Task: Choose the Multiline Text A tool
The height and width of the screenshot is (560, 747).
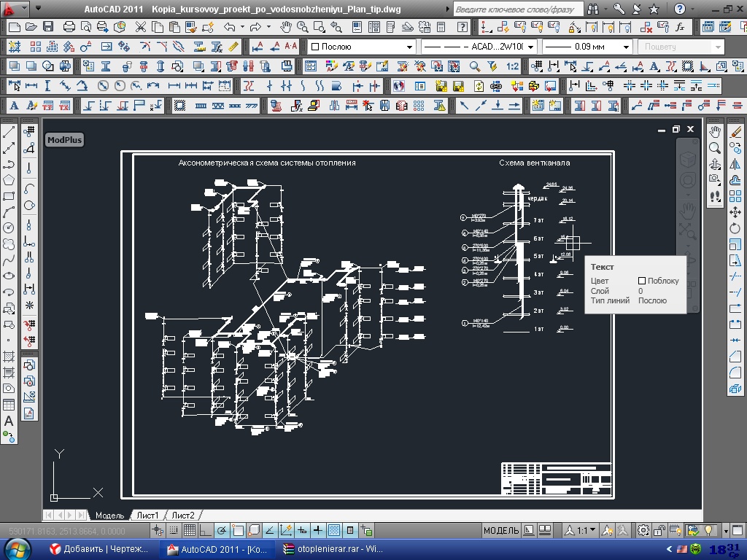Action: tap(9, 421)
